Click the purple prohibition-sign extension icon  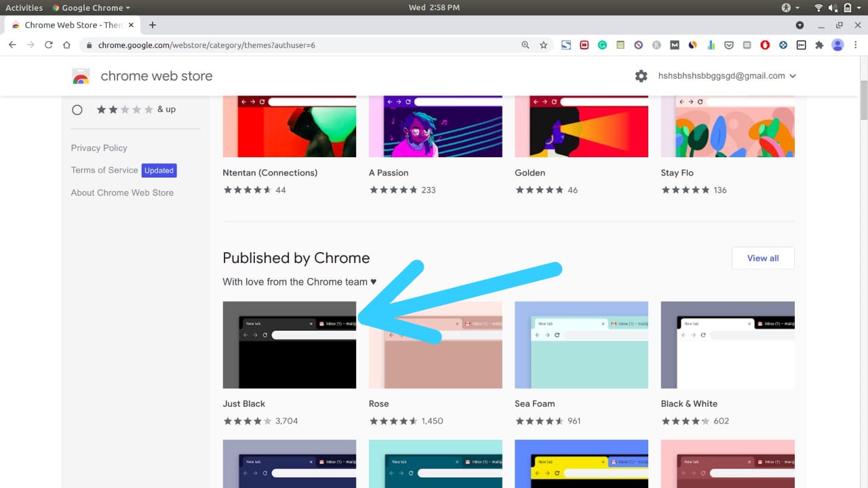tap(638, 45)
